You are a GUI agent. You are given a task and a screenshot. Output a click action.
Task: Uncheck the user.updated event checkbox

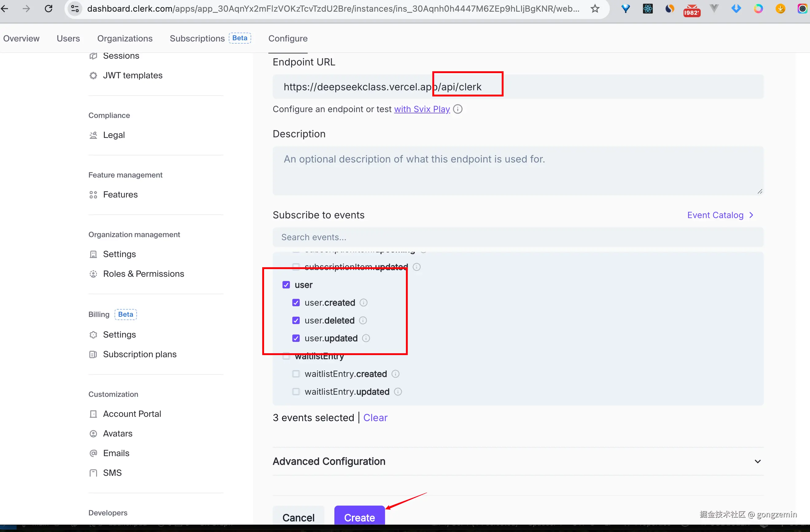(x=296, y=338)
